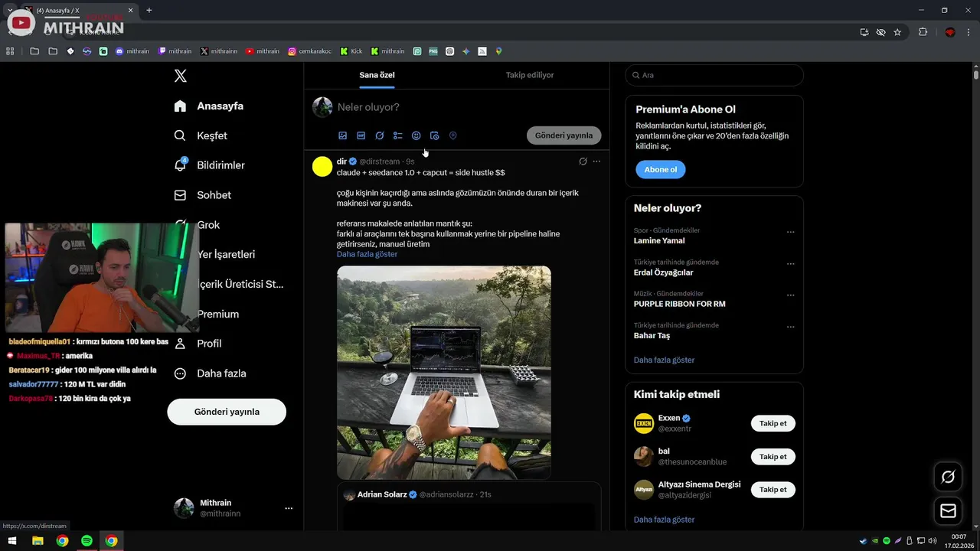Click the Grok enhance icon in composer
Viewport: 980px width, 551px height.
380,135
